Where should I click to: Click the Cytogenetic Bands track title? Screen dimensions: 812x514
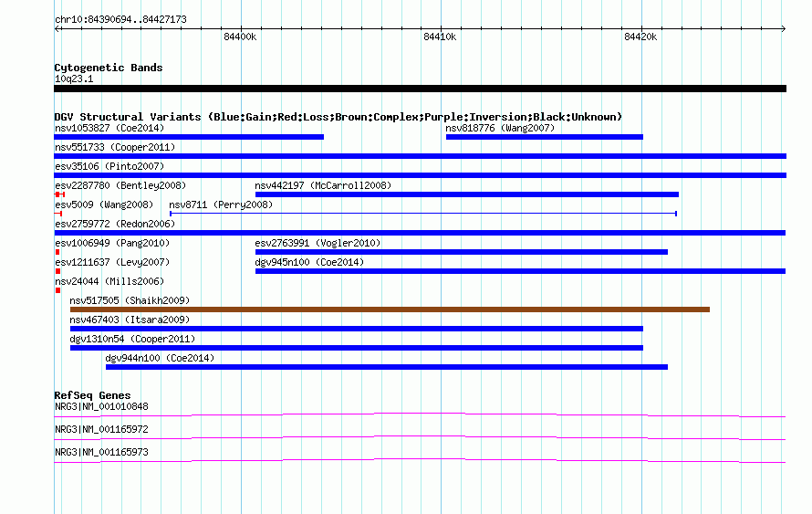109,68
